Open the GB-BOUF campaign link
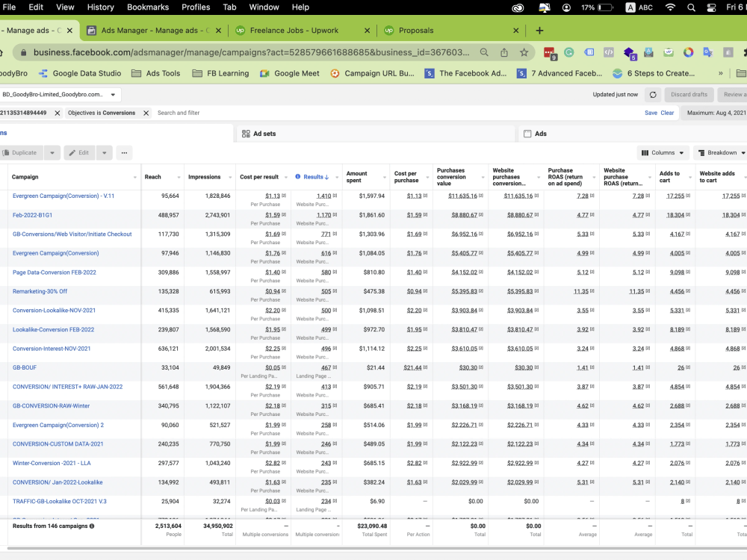Image resolution: width=747 pixels, height=560 pixels. pos(25,367)
